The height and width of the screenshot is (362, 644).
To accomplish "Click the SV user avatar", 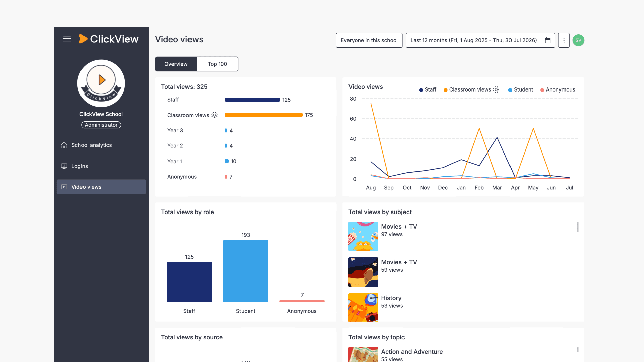I will (x=578, y=40).
